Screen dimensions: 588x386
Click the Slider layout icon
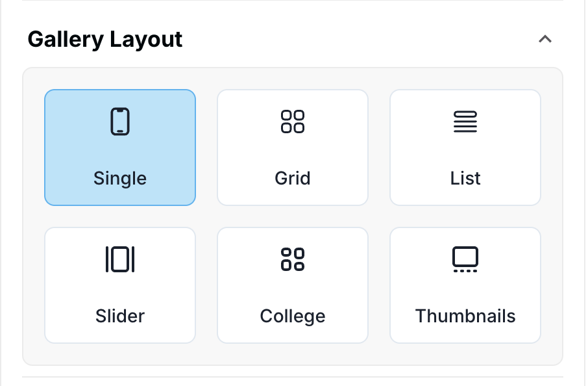pyautogui.click(x=120, y=259)
